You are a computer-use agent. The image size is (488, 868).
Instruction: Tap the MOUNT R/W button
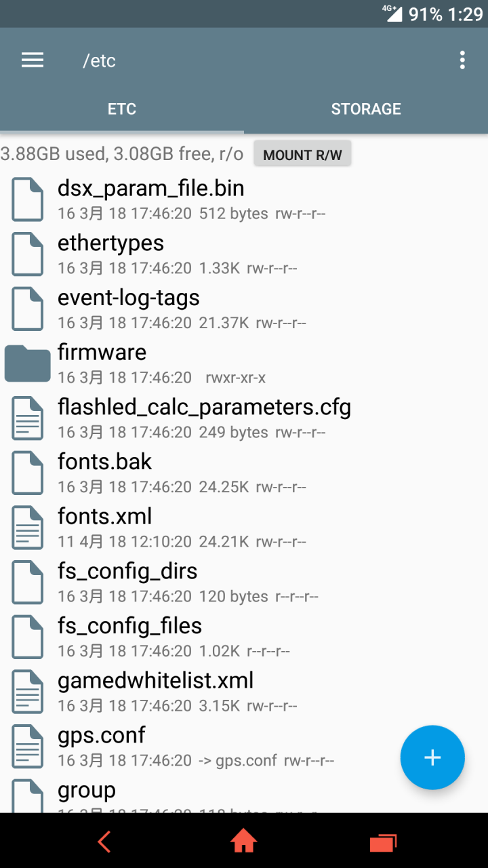[x=302, y=155]
